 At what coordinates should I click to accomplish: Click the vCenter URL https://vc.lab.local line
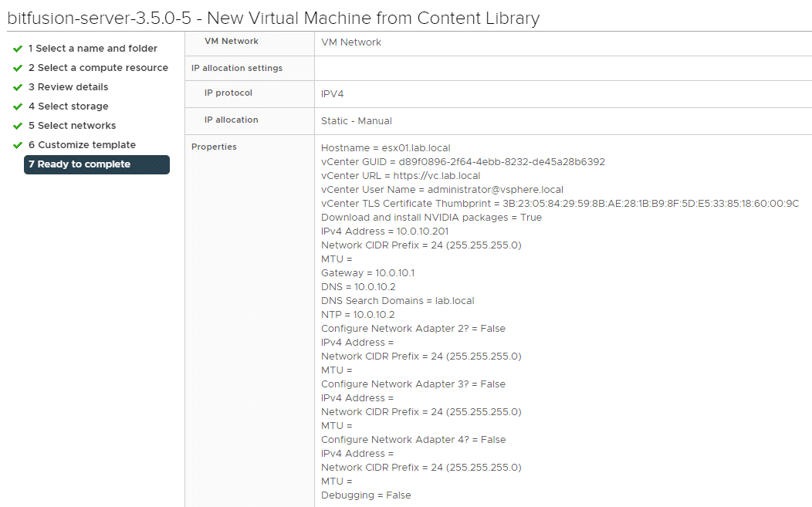click(401, 176)
